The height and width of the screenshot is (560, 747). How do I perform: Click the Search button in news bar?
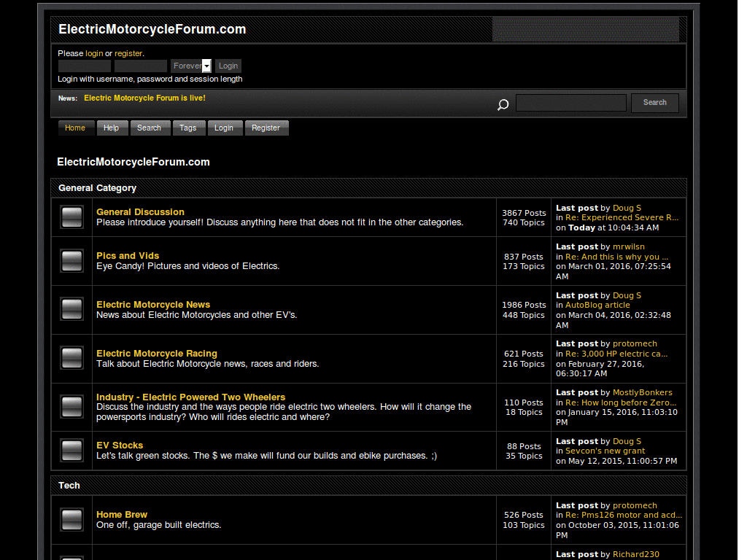pyautogui.click(x=654, y=102)
